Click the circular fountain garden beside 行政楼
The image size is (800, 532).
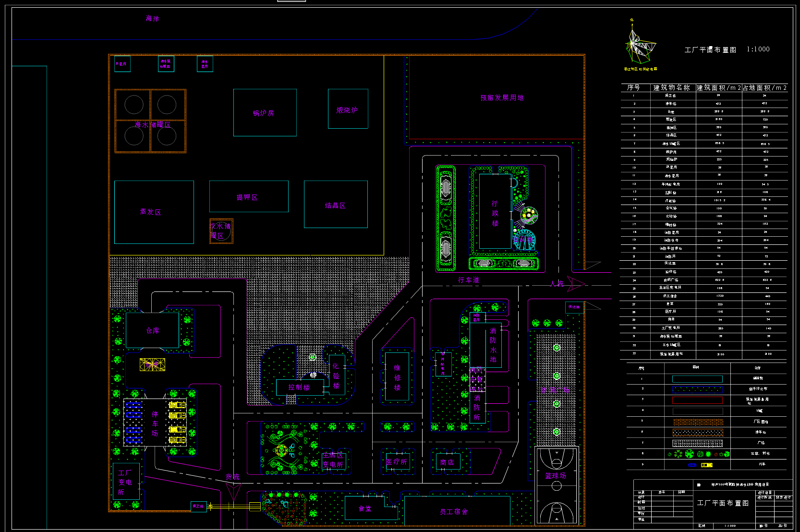click(528, 215)
